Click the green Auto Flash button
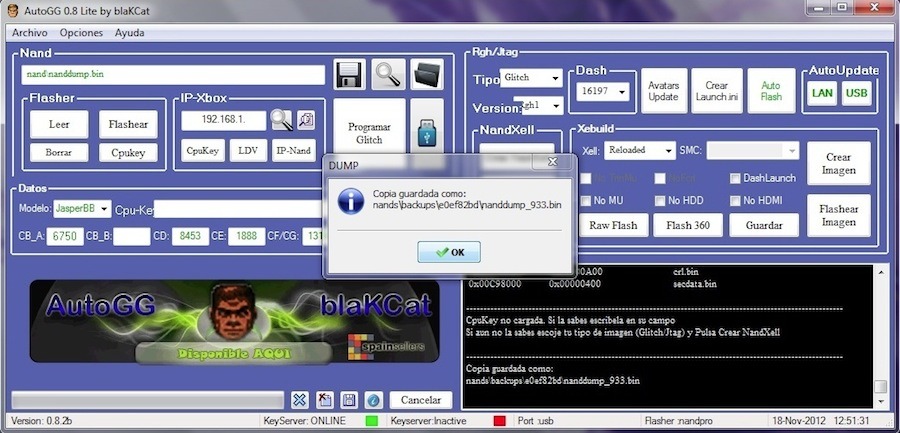This screenshot has width=900, height=433. tap(771, 91)
